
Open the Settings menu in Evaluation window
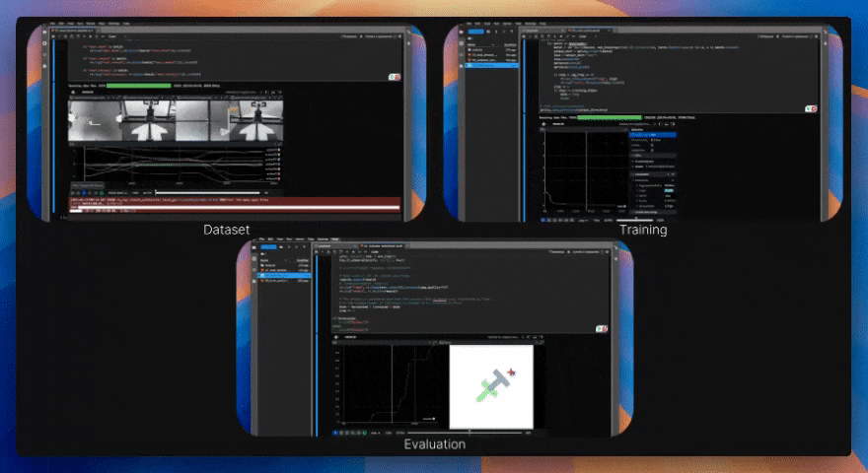323,239
